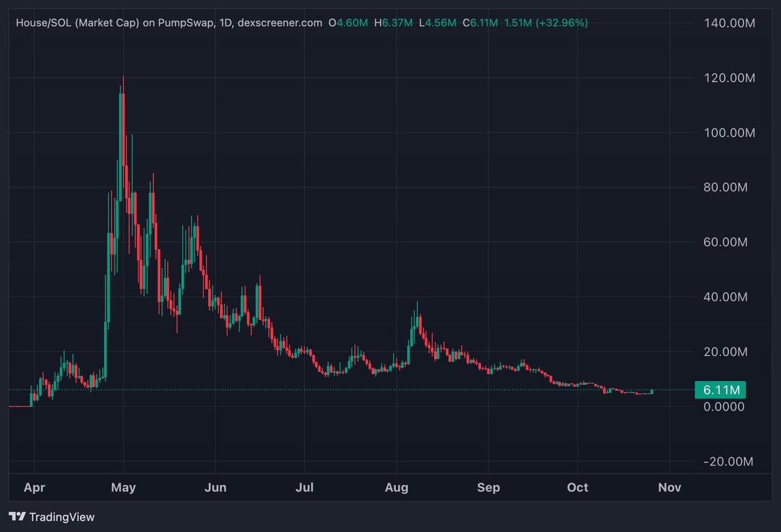The height and width of the screenshot is (532, 781).
Task: Click the close value C6.11M
Action: coord(480,23)
